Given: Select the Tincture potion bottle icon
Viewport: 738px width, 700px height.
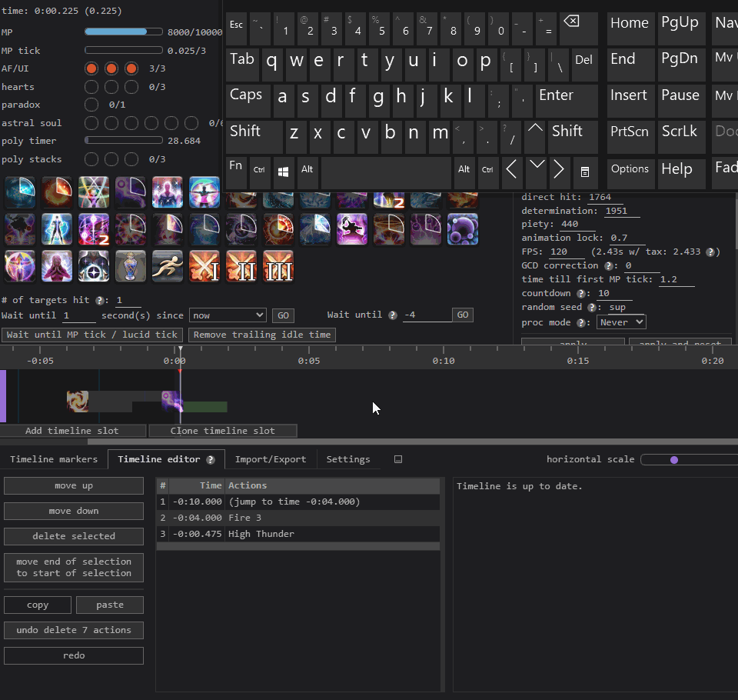Looking at the screenshot, I should click(131, 266).
